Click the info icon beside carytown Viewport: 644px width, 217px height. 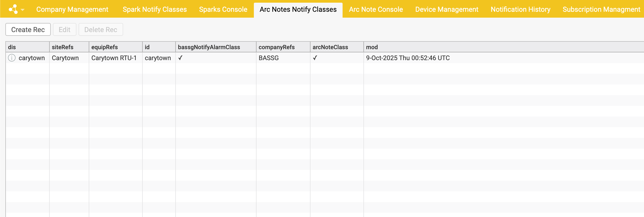pyautogui.click(x=12, y=58)
